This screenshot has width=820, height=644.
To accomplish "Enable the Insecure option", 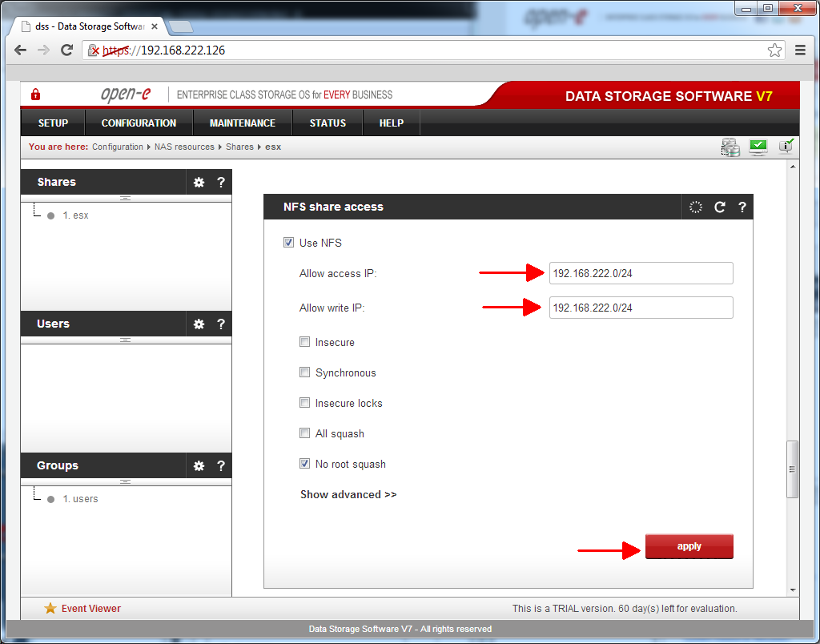I will [304, 341].
